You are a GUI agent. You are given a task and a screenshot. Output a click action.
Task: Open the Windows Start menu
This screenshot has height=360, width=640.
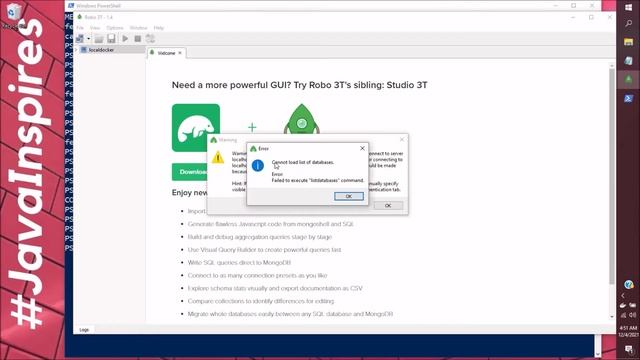(629, 7)
